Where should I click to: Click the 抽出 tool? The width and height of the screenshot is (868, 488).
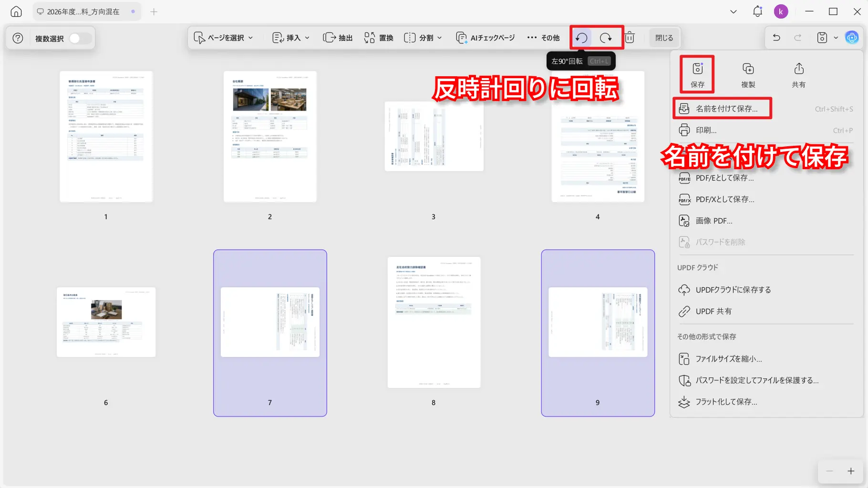point(338,38)
